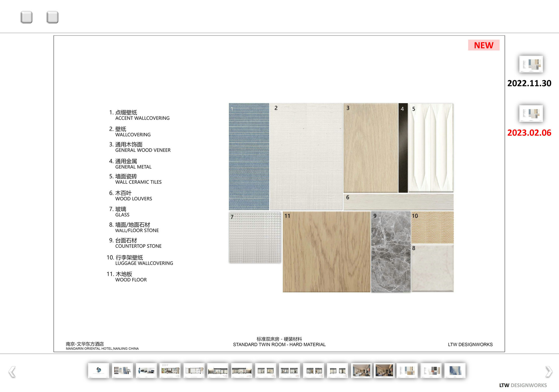
Task: Click the LTW DESIGNWORKS logo at bottom right
Action: pyautogui.click(x=523, y=385)
